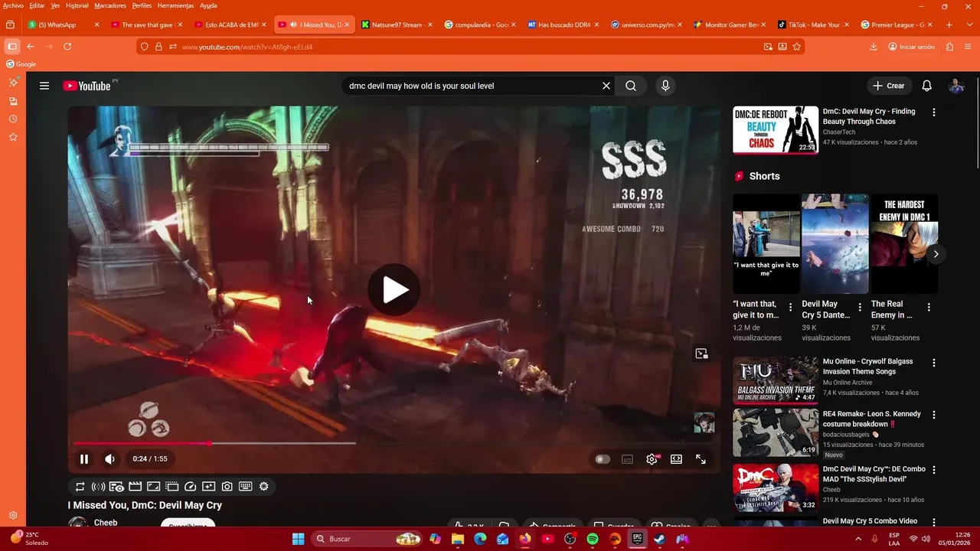Viewport: 980px width, 551px height.
Task: Go to YouTube home via logo
Action: pyautogui.click(x=87, y=86)
